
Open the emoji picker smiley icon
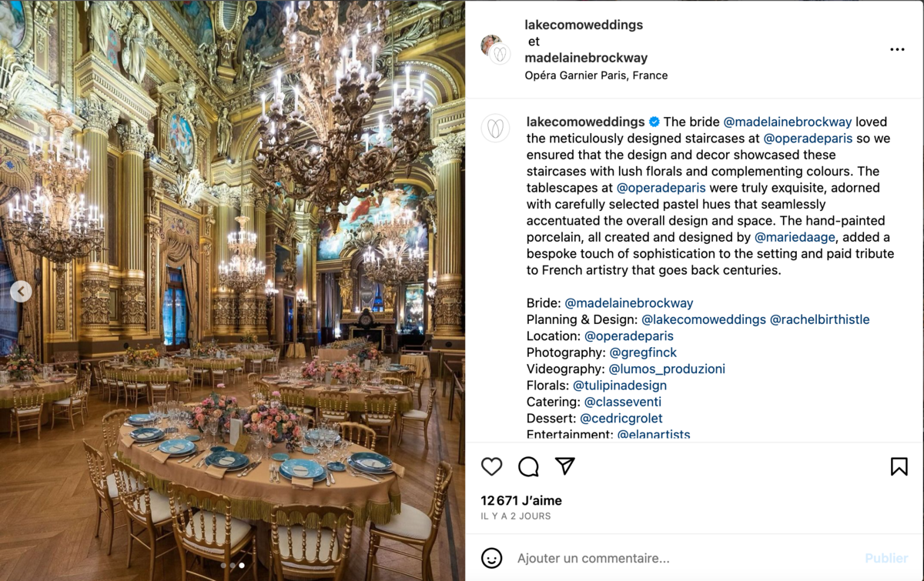[491, 558]
